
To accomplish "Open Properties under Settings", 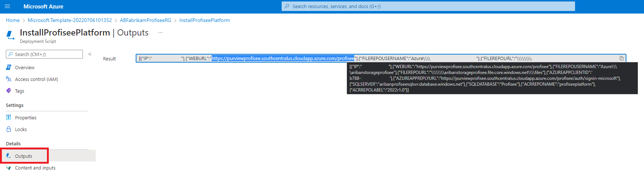I will pos(26,118).
